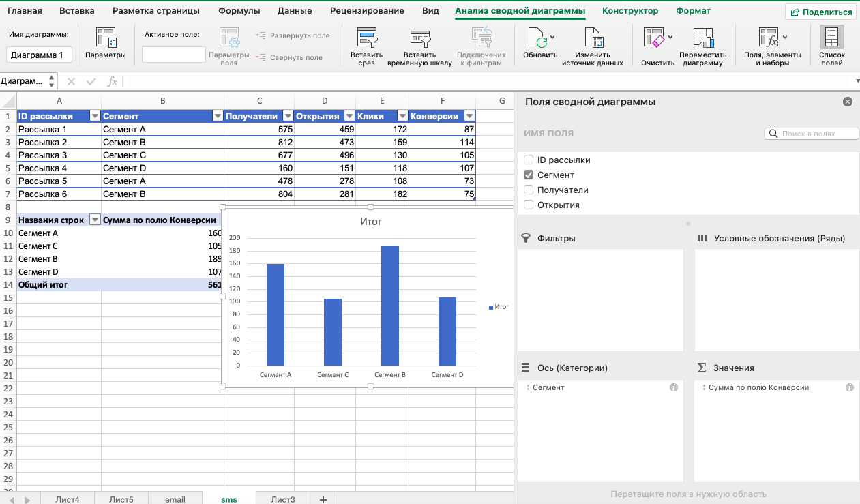Open the Разметка страницы tab
This screenshot has width=860, height=504.
[156, 11]
